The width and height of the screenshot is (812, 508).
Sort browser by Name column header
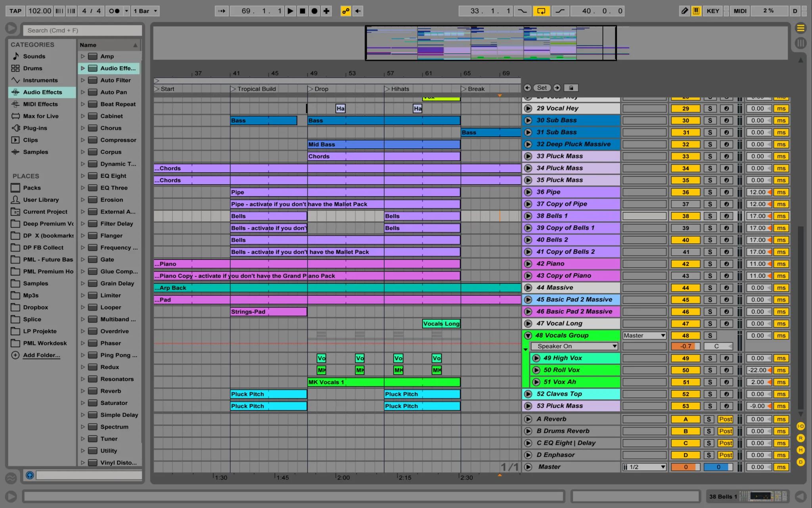click(x=109, y=45)
